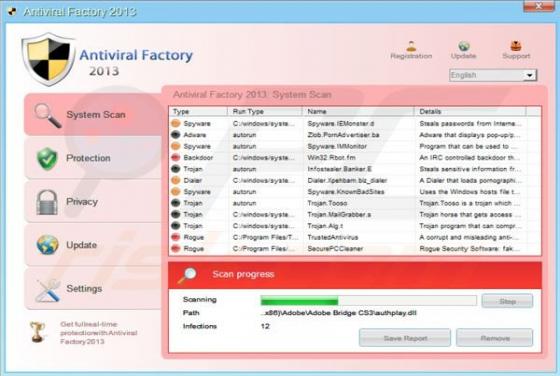Sort by the Details column header
The width and height of the screenshot is (560, 376).
click(x=470, y=111)
